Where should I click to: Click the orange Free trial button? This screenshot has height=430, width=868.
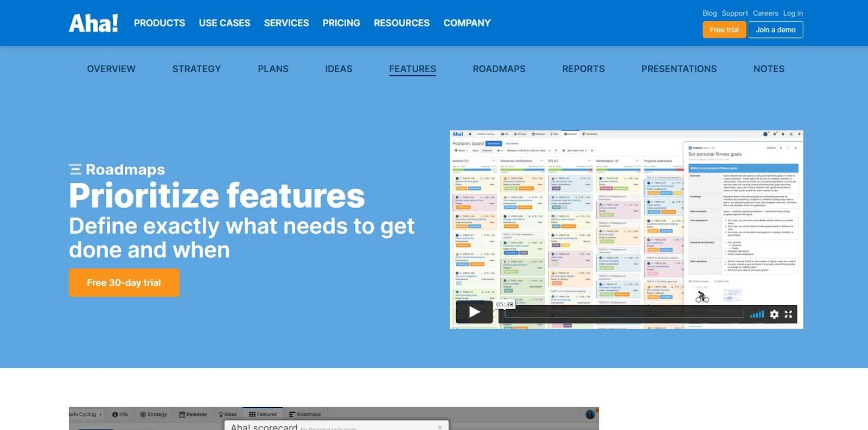(724, 30)
